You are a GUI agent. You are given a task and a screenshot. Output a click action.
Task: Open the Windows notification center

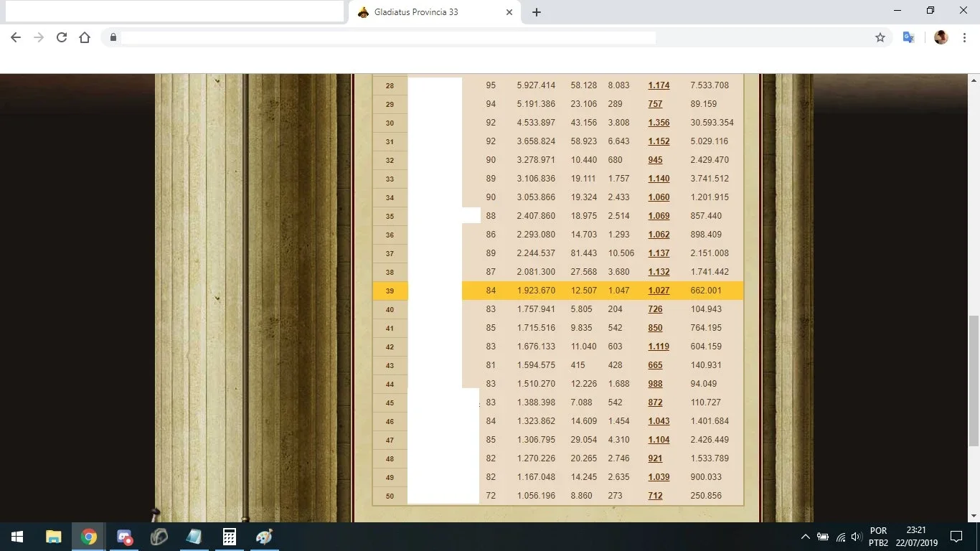[956, 537]
